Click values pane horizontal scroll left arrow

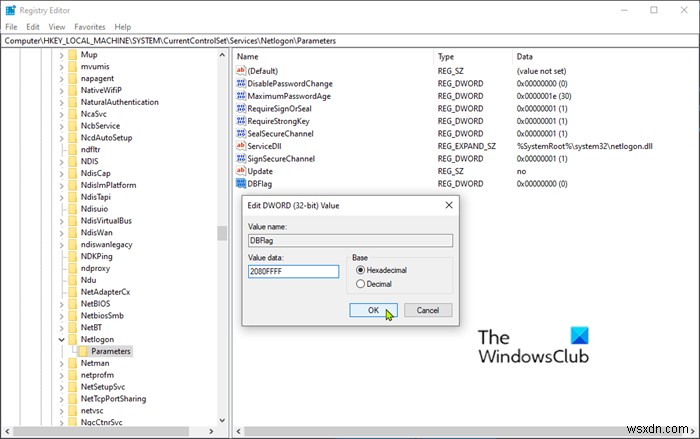click(x=239, y=431)
